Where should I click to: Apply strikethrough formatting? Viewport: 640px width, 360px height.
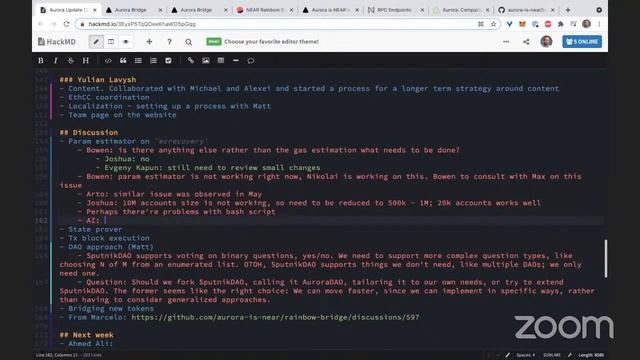point(71,60)
